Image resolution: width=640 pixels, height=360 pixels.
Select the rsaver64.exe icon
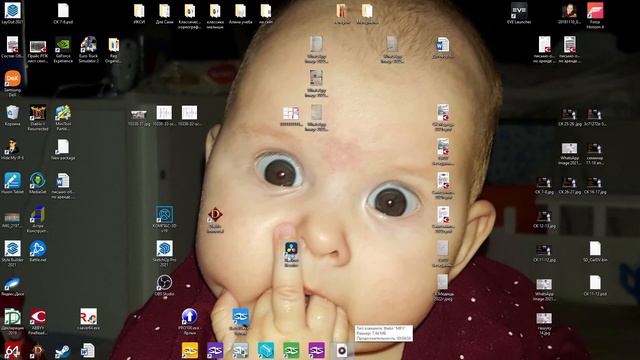coord(88,317)
